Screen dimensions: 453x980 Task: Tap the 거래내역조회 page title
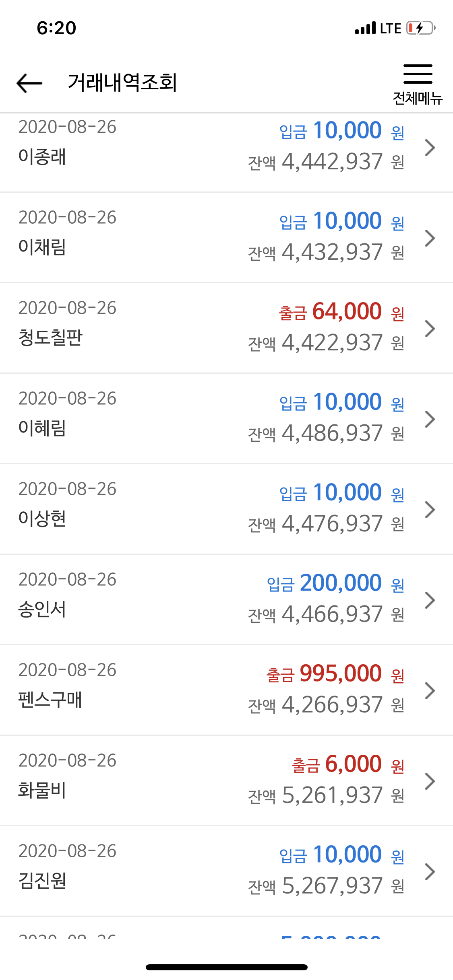[122, 83]
